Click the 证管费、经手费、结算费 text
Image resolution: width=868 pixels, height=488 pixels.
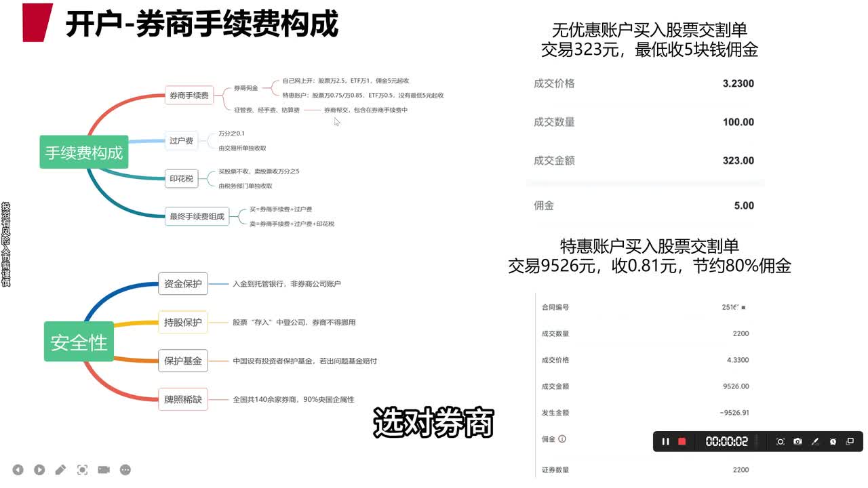pyautogui.click(x=267, y=110)
